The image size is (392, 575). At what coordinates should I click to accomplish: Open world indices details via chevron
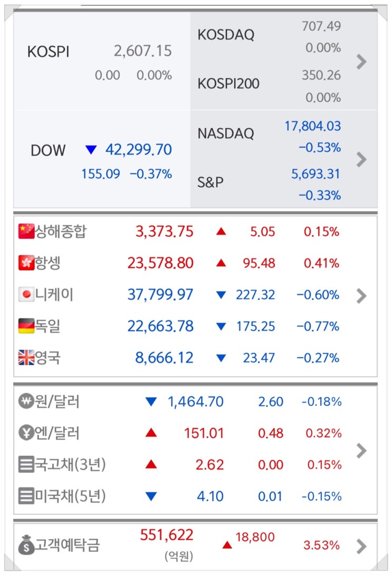(x=361, y=296)
